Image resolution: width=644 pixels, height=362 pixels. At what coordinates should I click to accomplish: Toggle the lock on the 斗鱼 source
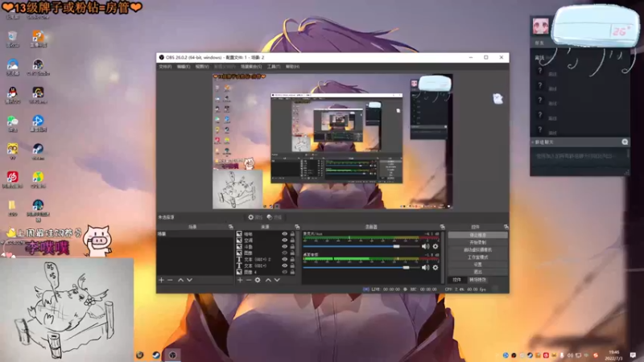(x=292, y=247)
